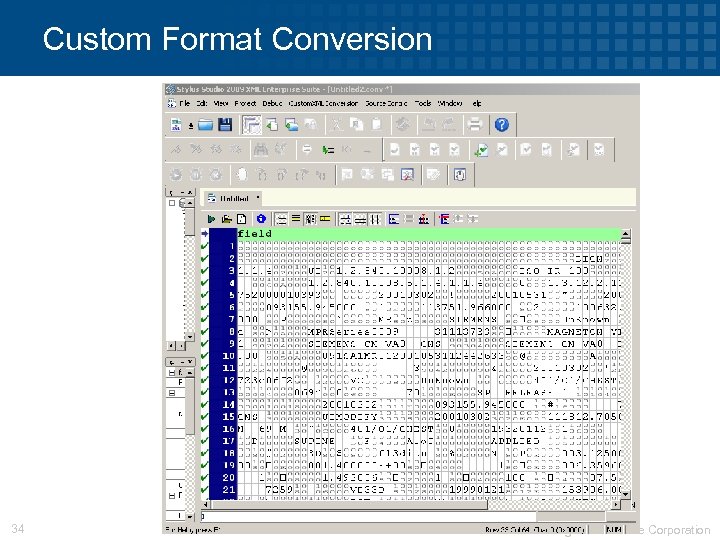Screen dimensions: 720x540
Task: Click the yellow horizontal-lines icon in converter toolbar
Action: point(296,219)
